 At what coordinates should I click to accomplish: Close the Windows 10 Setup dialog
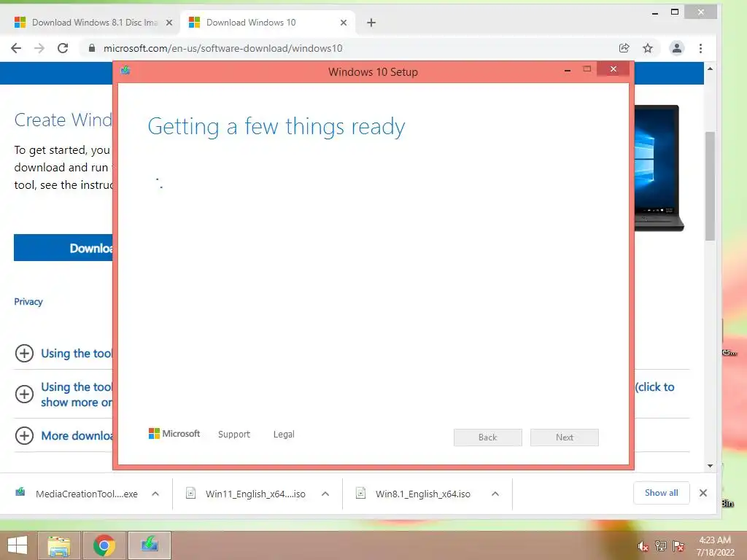(613, 69)
